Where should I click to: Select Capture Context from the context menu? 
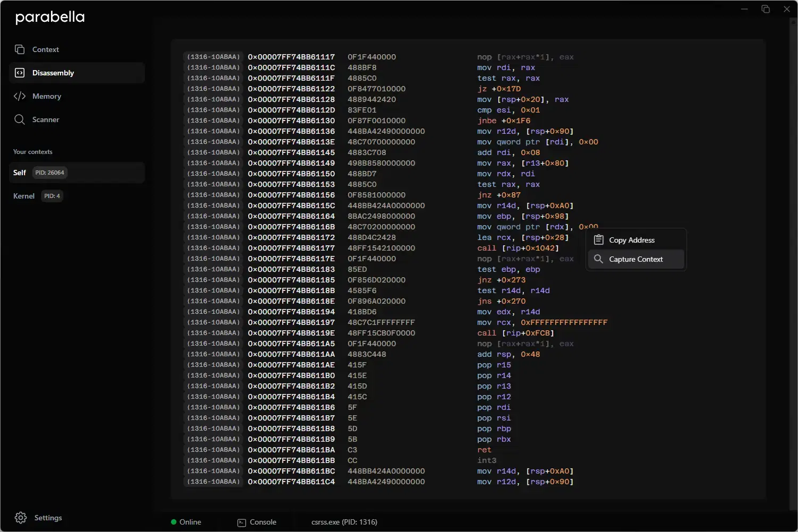636,259
